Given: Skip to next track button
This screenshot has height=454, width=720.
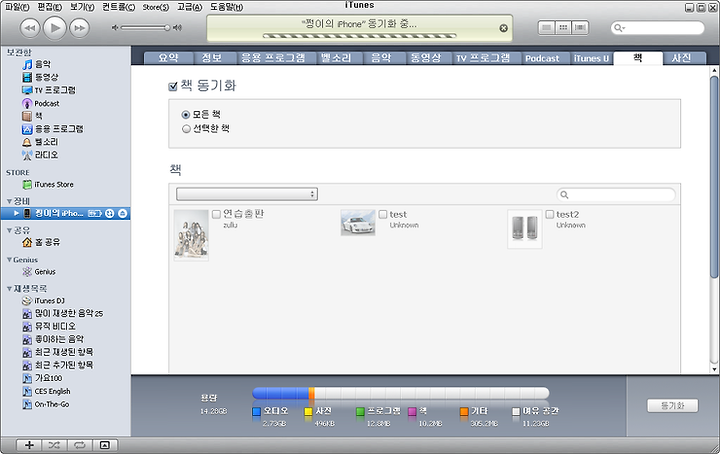Looking at the screenshot, I should tap(79, 28).
